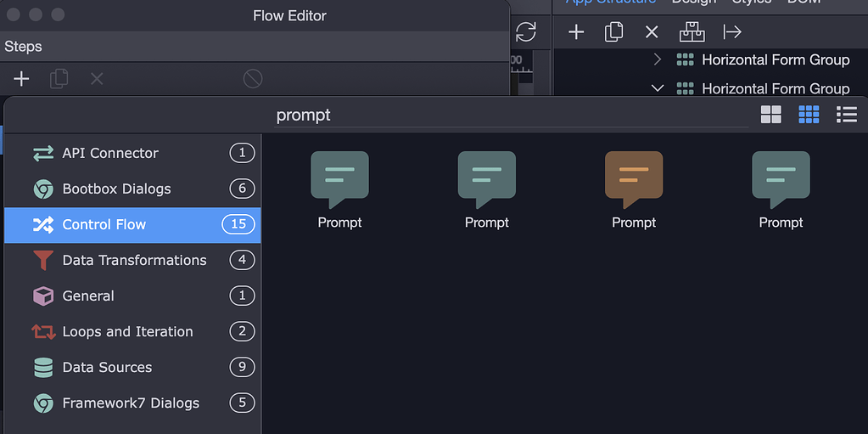Select the Control Flow category
The width and height of the screenshot is (868, 434).
[x=104, y=224]
